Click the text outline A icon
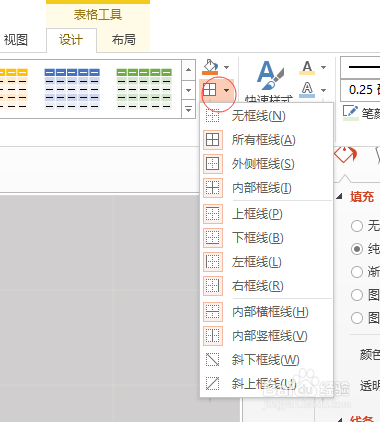 click(x=307, y=90)
